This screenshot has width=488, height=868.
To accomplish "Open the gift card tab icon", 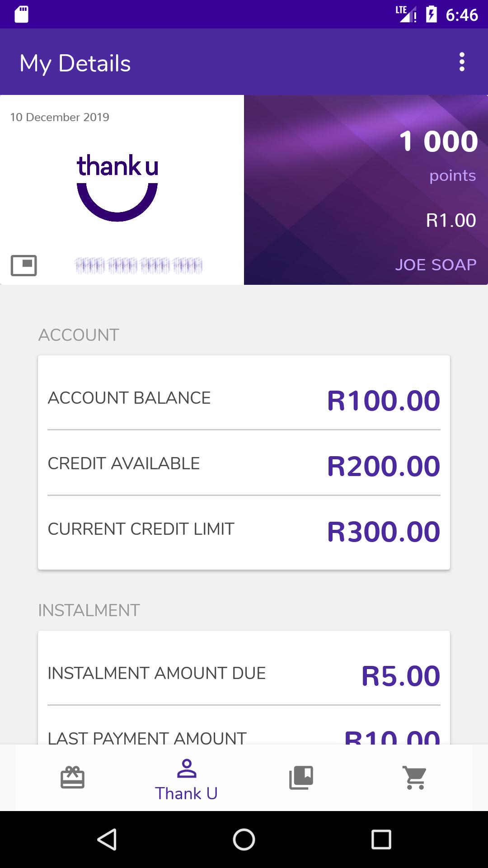I will tap(72, 778).
